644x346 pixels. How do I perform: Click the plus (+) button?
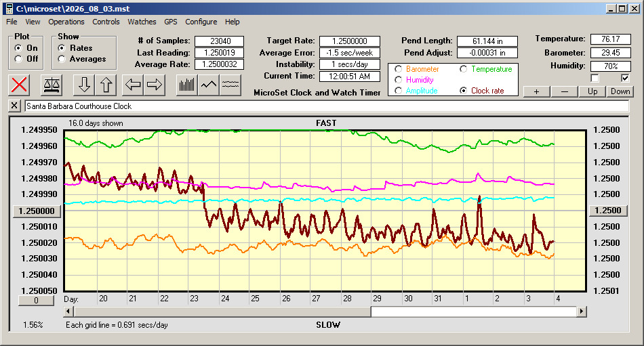pyautogui.click(x=536, y=91)
